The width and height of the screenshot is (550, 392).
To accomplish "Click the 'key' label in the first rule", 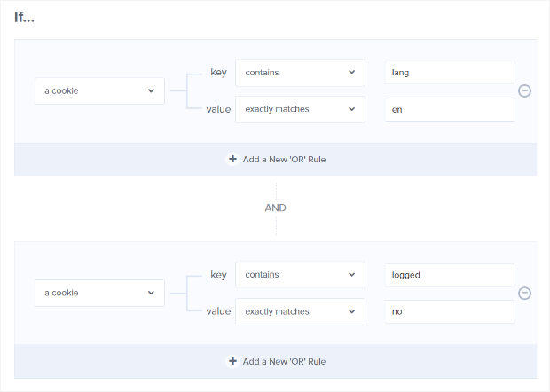I will coord(219,72).
